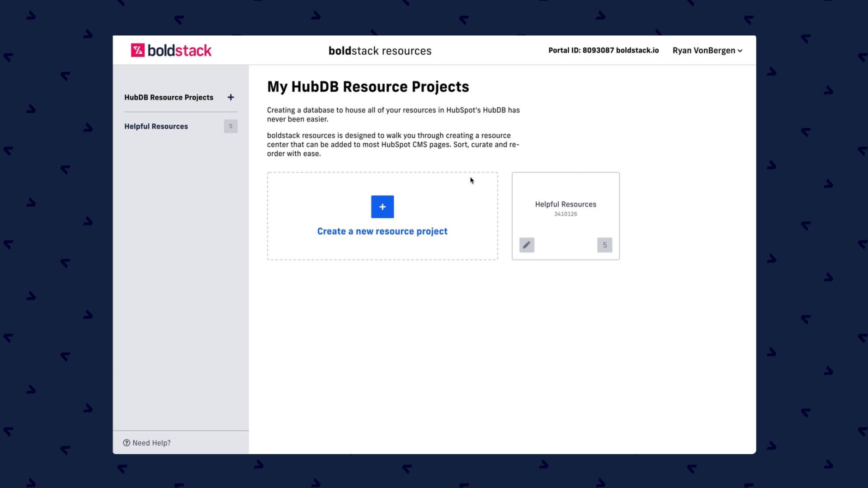Click Helpful Resources title on the card
Screen dimensions: 868x488
coord(566,204)
